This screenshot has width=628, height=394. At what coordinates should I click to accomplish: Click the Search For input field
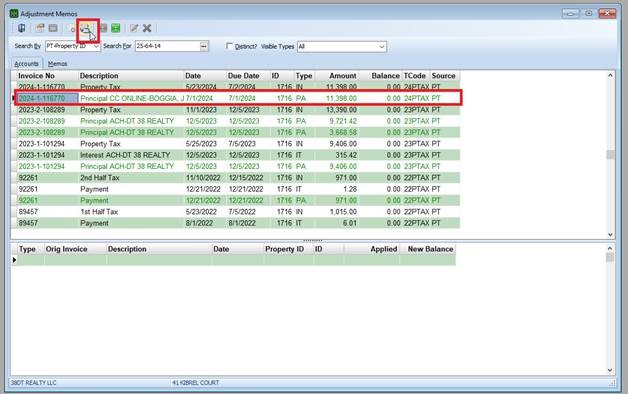[x=167, y=46]
